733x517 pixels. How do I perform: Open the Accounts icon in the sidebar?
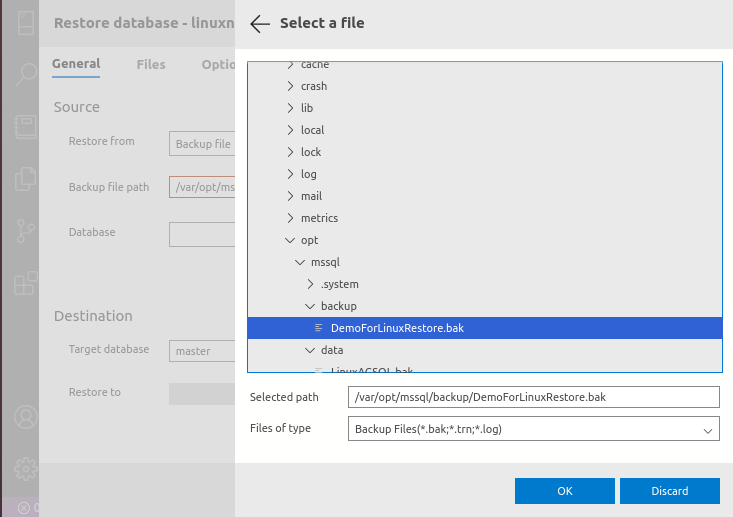pyautogui.click(x=25, y=415)
